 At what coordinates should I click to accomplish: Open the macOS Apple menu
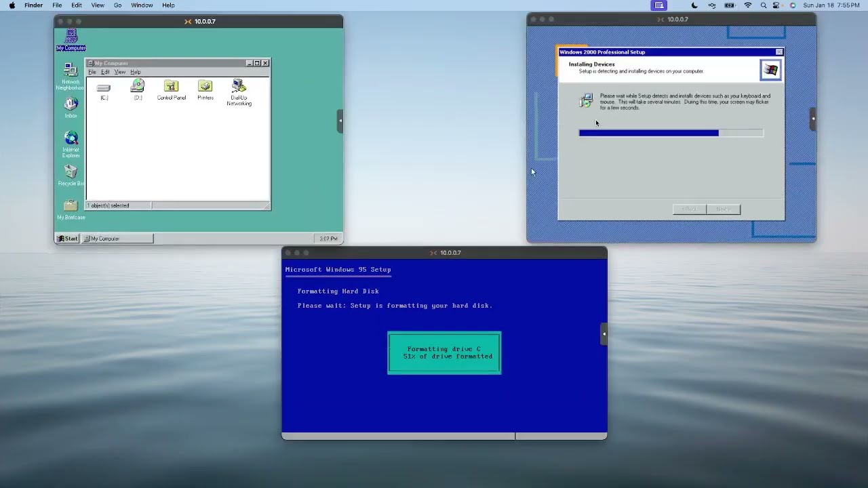pos(12,5)
